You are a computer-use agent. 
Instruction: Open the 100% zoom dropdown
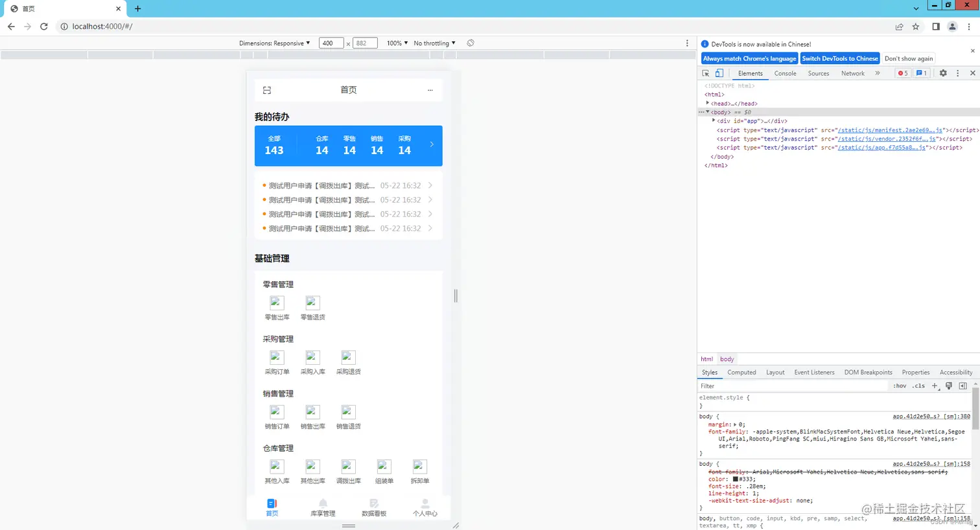coord(397,43)
